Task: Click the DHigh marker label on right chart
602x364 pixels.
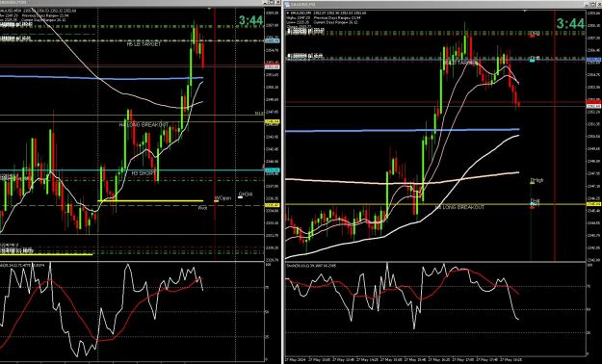Action: coord(537,180)
